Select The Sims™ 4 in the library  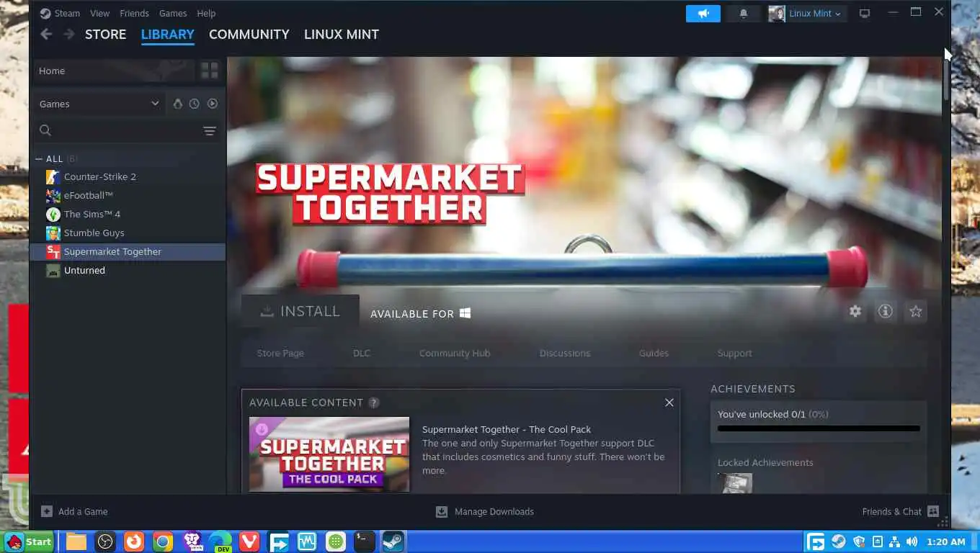click(x=128, y=214)
